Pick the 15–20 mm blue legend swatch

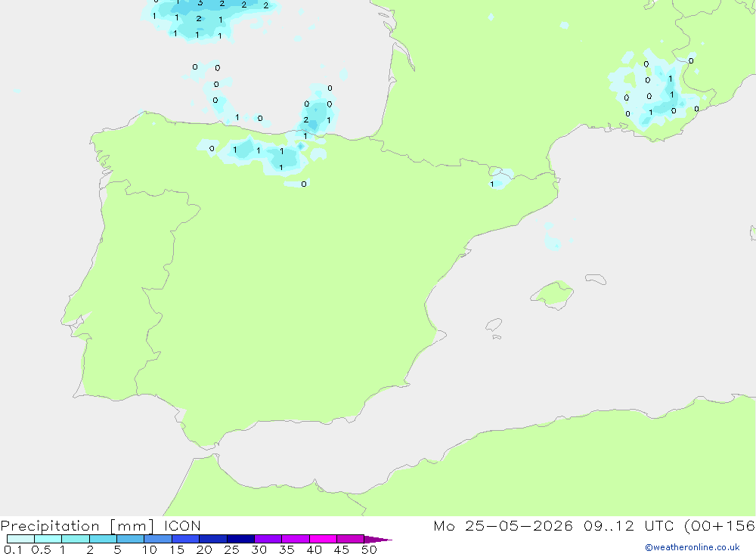(x=186, y=539)
